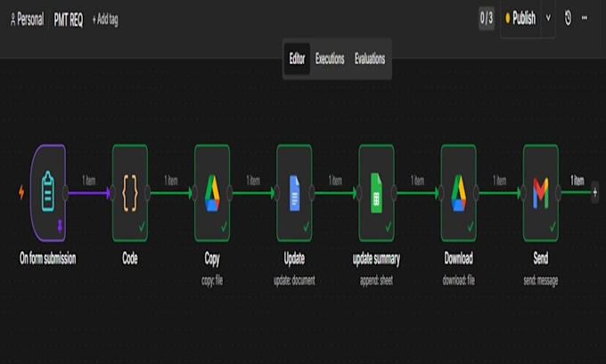606x364 pixels.
Task: Switch to the Editor tab
Action: [x=297, y=59]
